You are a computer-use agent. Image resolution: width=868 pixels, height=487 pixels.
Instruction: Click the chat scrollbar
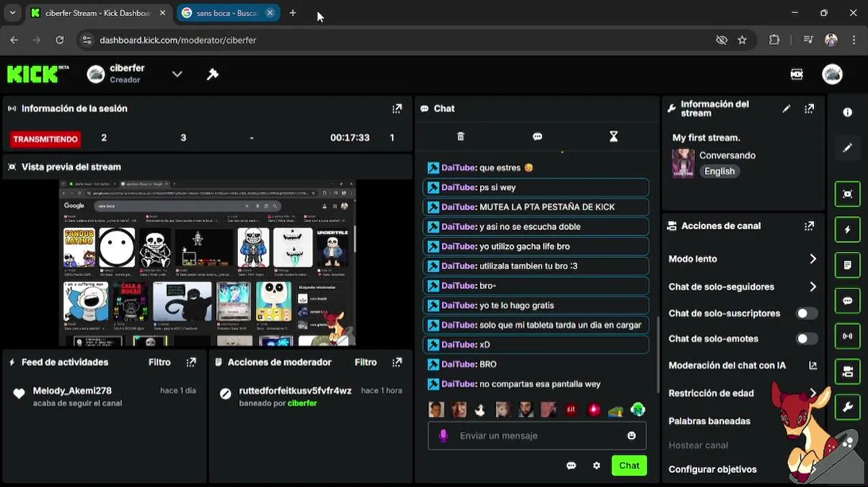658,354
